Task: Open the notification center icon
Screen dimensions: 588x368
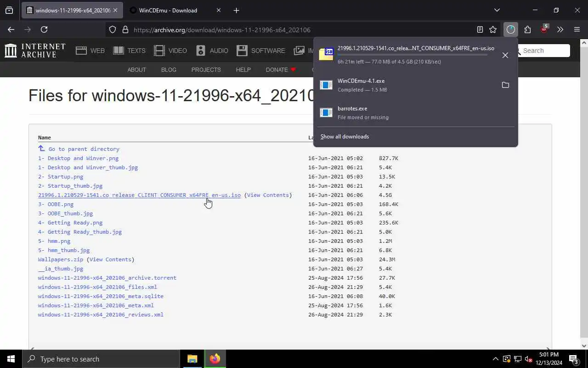Action: pyautogui.click(x=573, y=359)
